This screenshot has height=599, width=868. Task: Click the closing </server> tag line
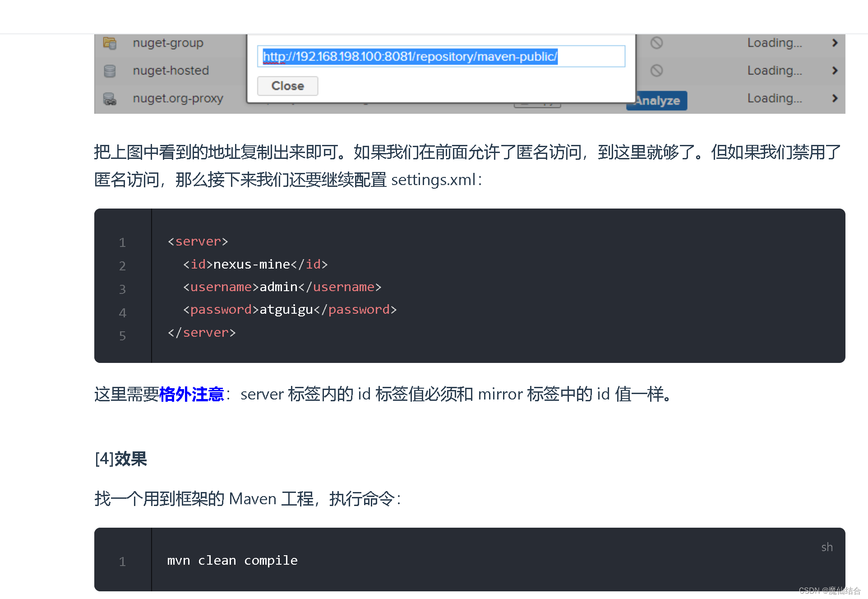[201, 333]
